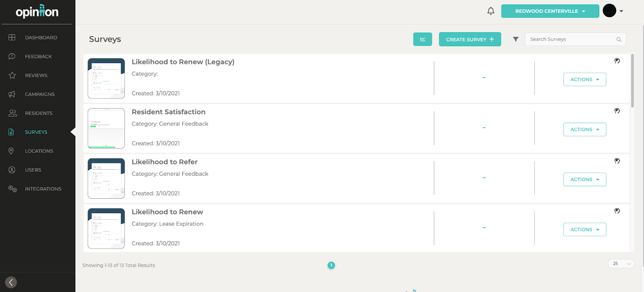Click the Opiniion logo
The image size is (644, 292).
pyautogui.click(x=37, y=12)
